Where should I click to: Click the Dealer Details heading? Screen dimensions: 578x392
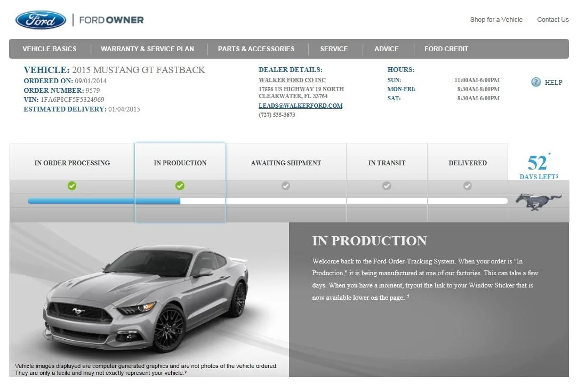[291, 70]
